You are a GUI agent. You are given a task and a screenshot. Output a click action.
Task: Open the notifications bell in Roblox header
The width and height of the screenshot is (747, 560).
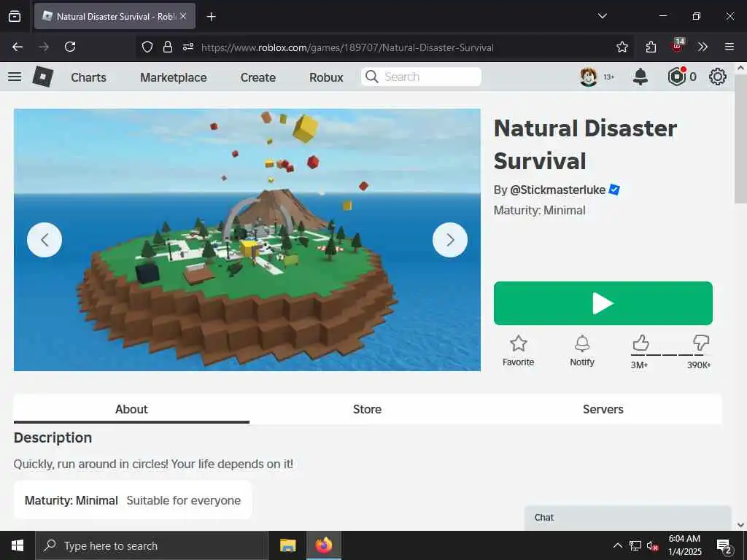coord(640,77)
